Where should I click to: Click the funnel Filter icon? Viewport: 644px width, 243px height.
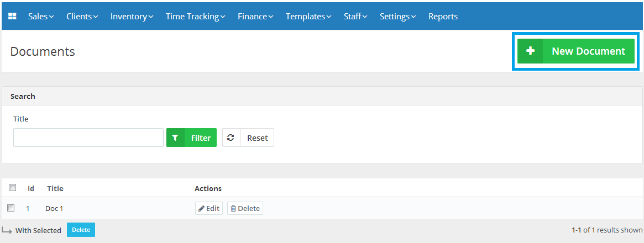point(175,138)
